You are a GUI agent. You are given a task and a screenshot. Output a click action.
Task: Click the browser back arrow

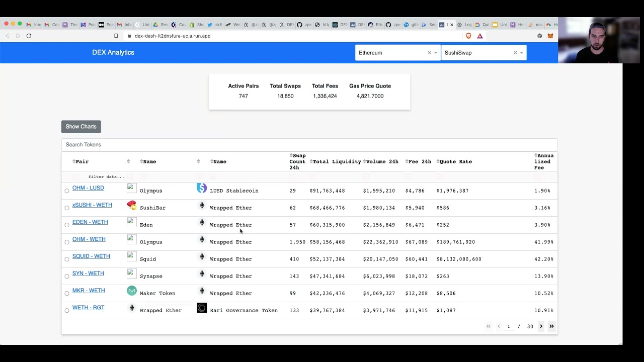(8, 36)
